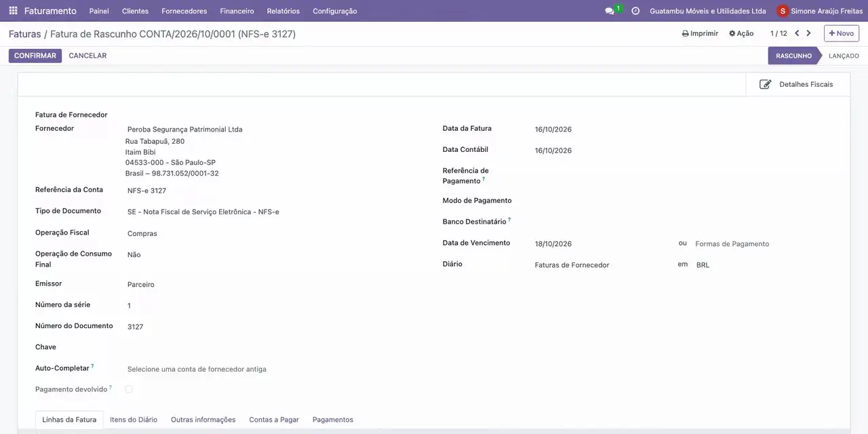Open the Fornecedores menu
Viewport: 868px width, 434px height.
tap(184, 11)
